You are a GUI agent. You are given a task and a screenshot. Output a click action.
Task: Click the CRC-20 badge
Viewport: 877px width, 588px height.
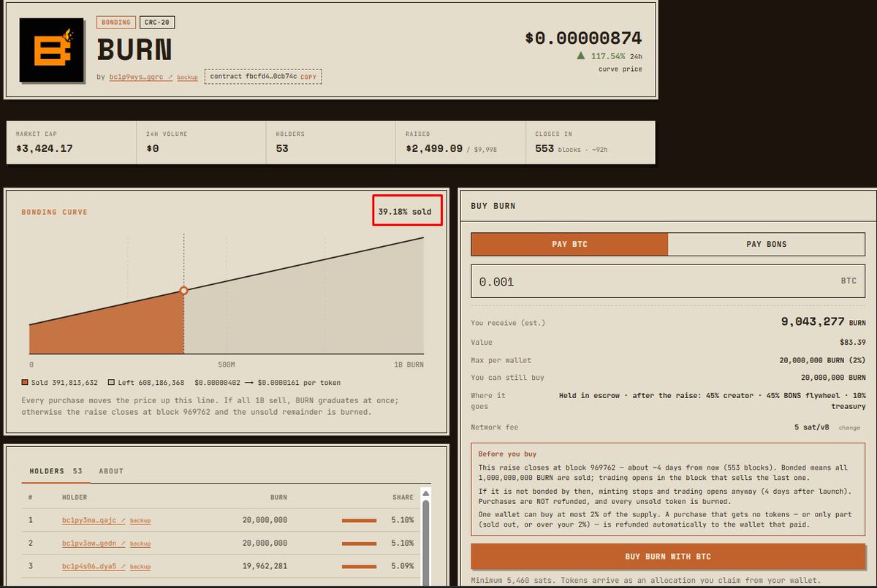point(157,23)
